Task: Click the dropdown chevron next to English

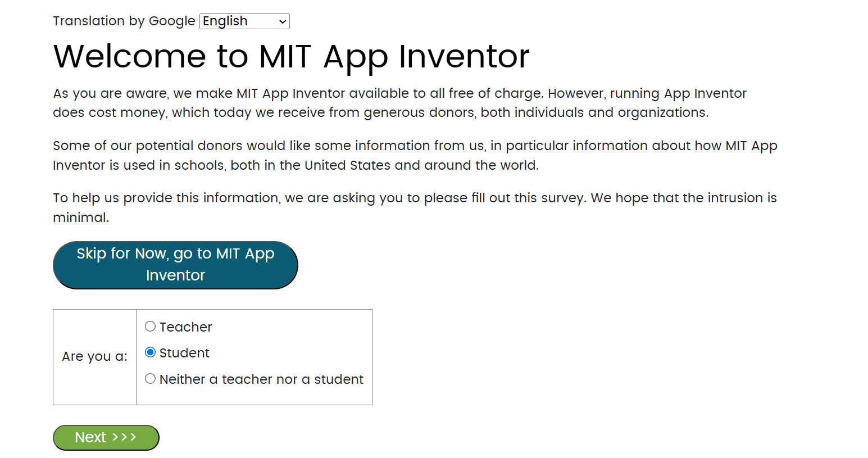Action: pos(283,22)
